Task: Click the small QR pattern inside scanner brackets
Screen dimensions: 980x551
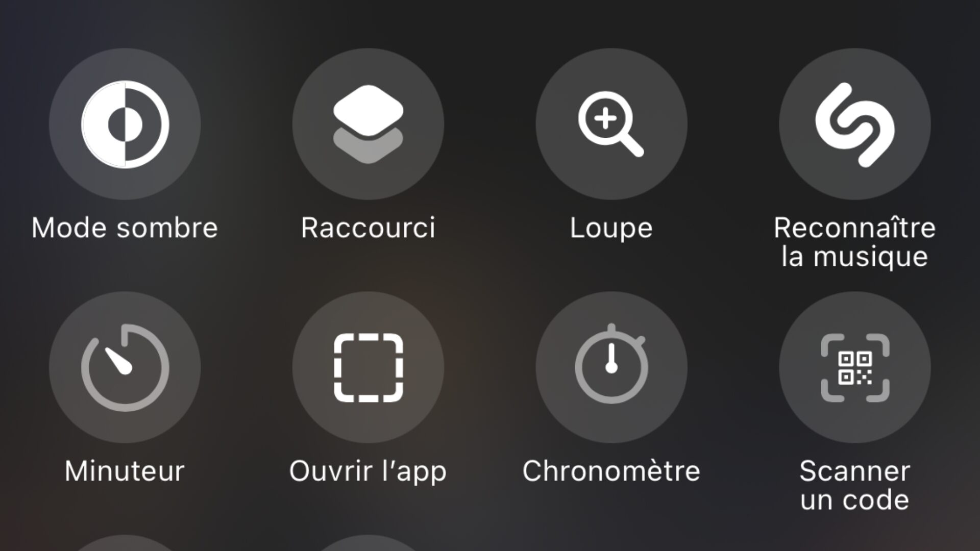Action: click(x=855, y=368)
